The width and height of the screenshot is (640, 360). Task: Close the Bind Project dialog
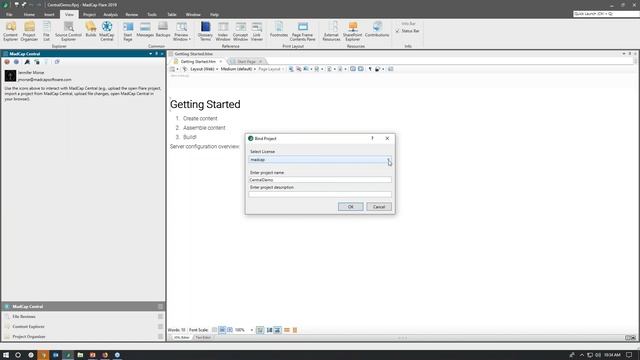tap(387, 138)
